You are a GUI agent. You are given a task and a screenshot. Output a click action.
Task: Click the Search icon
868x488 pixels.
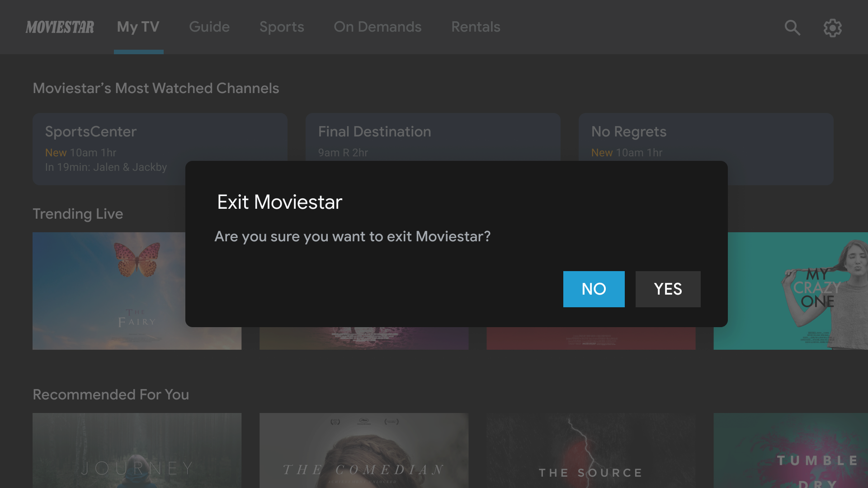[x=793, y=28]
